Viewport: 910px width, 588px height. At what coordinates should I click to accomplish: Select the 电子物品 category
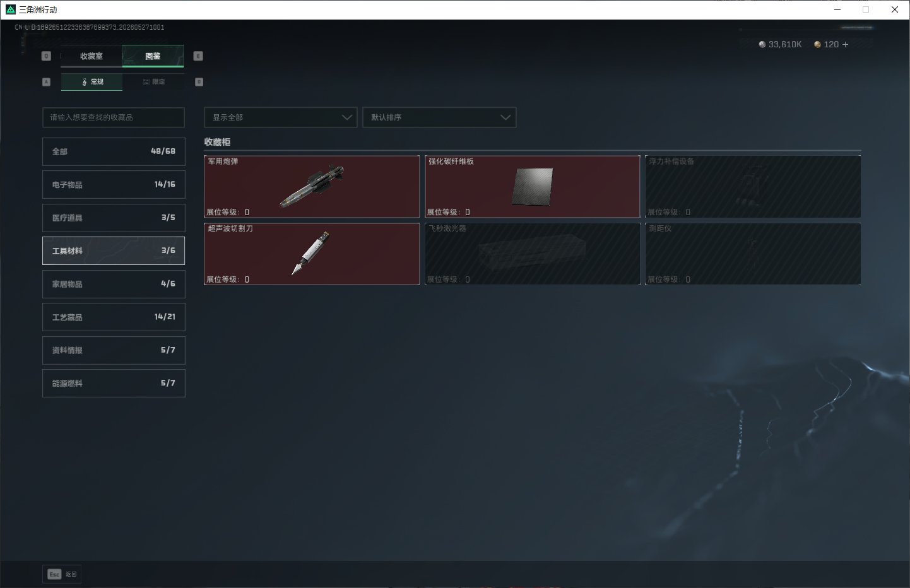pyautogui.click(x=114, y=184)
